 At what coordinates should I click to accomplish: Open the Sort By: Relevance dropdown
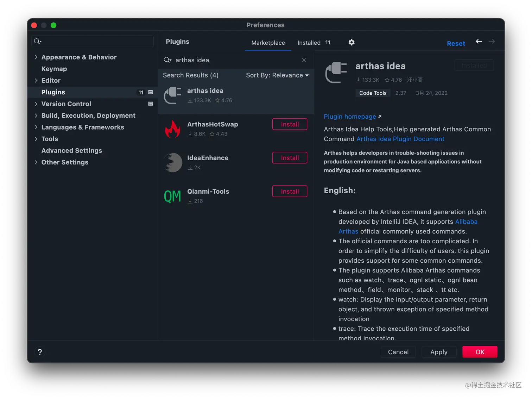click(x=277, y=75)
